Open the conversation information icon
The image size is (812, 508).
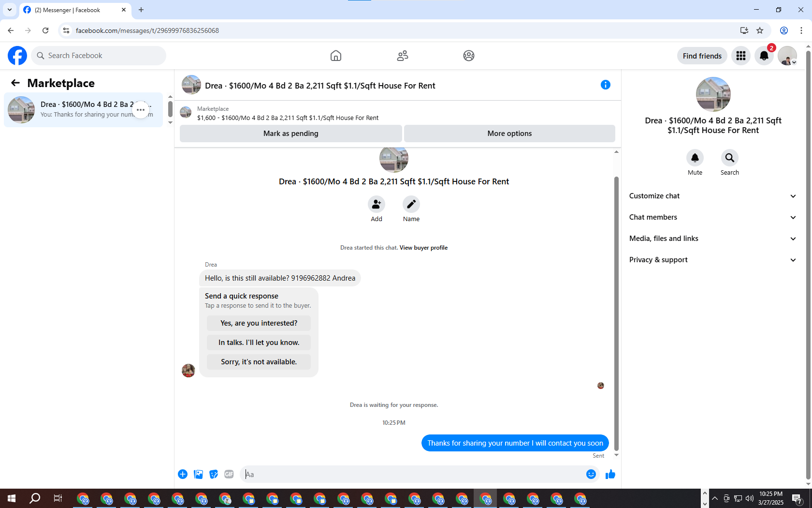click(606, 85)
